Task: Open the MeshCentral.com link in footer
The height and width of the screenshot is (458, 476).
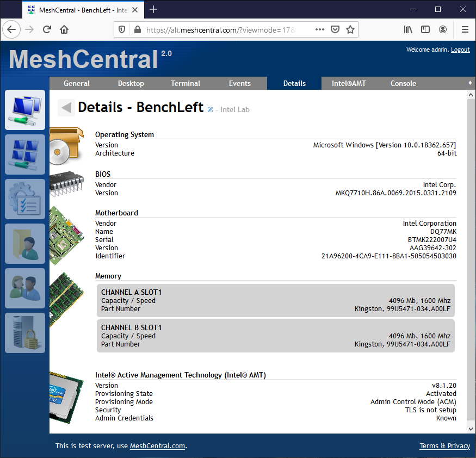Action: (157, 445)
